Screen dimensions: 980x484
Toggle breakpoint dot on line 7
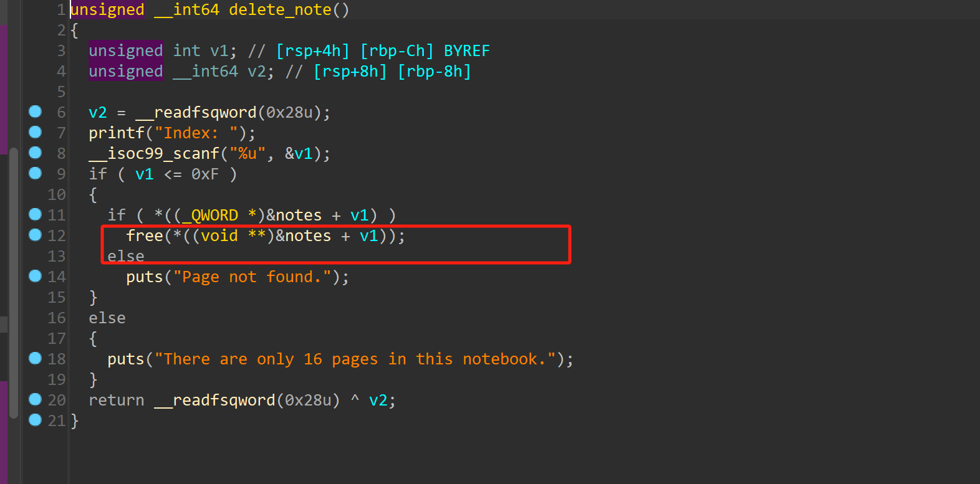[x=36, y=132]
